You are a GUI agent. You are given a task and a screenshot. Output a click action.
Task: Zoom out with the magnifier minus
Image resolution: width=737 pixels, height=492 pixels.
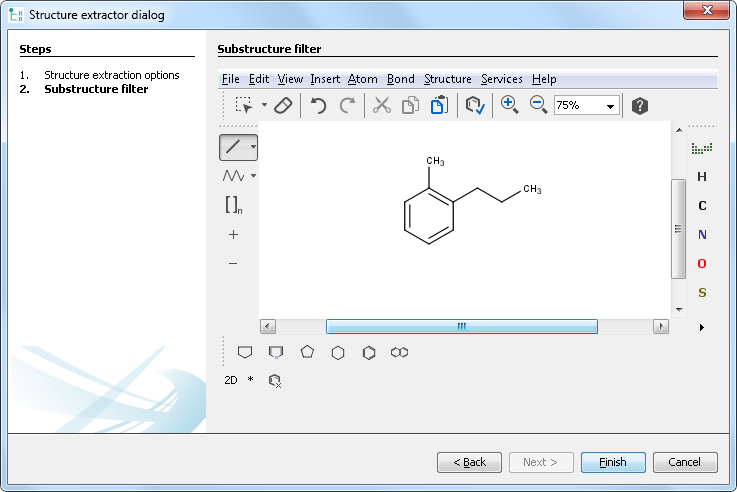(537, 104)
